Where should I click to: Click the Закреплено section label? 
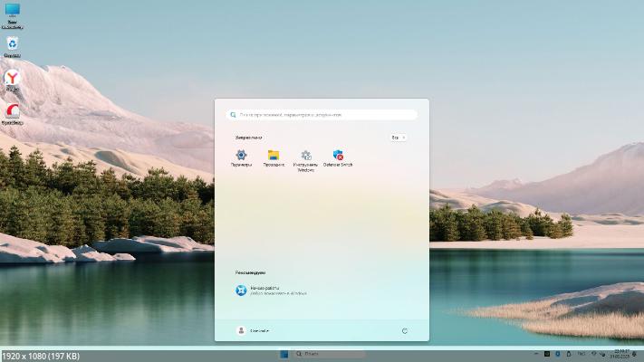pyautogui.click(x=248, y=138)
